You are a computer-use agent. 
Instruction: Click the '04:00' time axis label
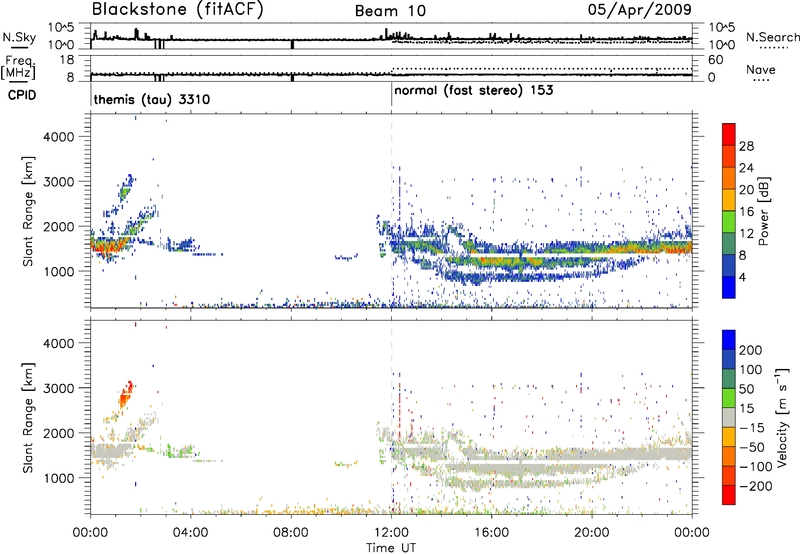[x=191, y=533]
